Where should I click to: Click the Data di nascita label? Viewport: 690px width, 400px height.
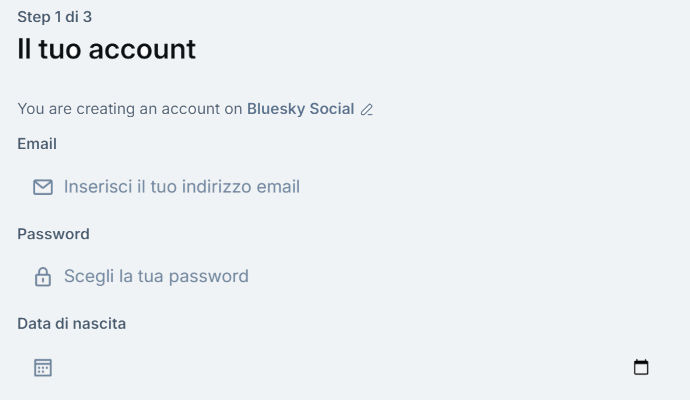(71, 324)
